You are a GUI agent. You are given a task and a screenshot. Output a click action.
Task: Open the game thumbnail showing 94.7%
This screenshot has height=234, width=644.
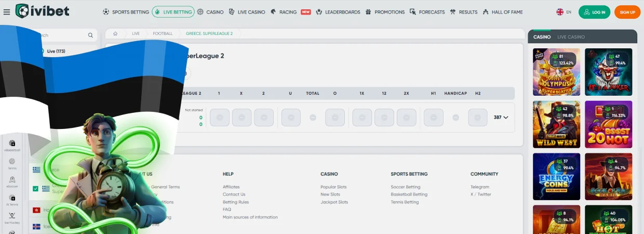point(609,177)
